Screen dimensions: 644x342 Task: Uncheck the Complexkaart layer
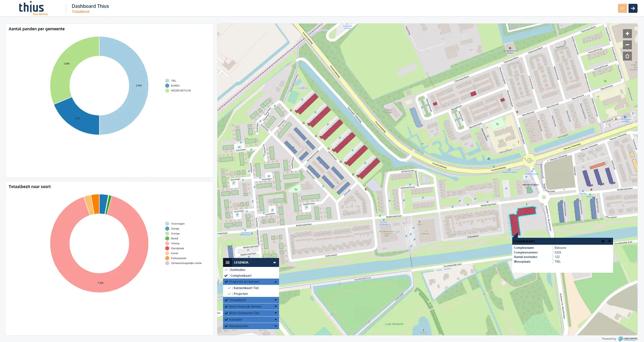(x=226, y=276)
